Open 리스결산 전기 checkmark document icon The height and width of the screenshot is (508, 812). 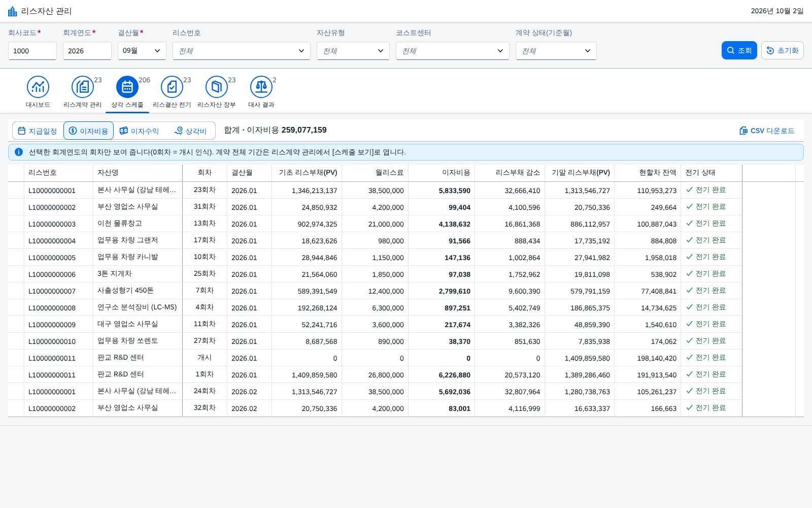click(x=172, y=87)
